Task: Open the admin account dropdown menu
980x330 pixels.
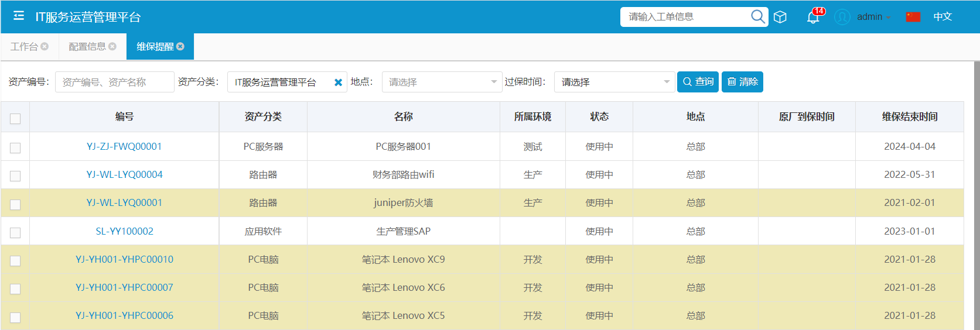Action: coord(874,17)
